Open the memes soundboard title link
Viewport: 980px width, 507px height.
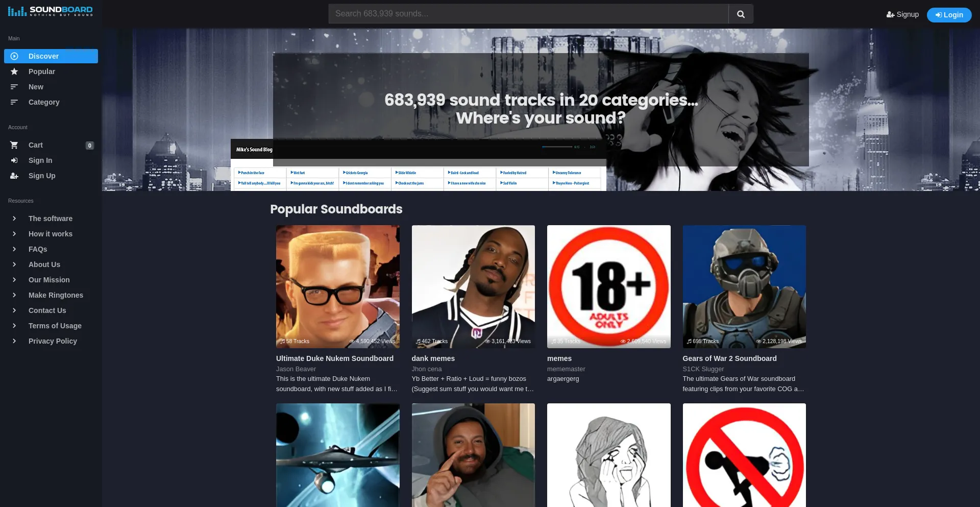559,358
